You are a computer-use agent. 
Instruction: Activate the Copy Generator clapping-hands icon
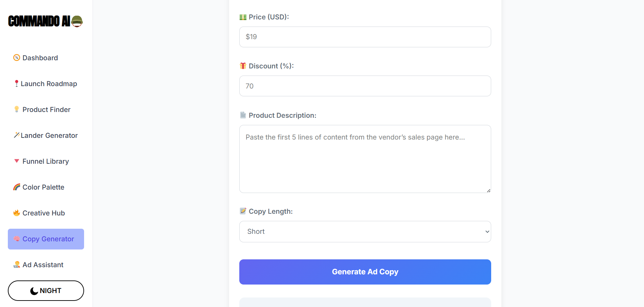click(x=16, y=239)
